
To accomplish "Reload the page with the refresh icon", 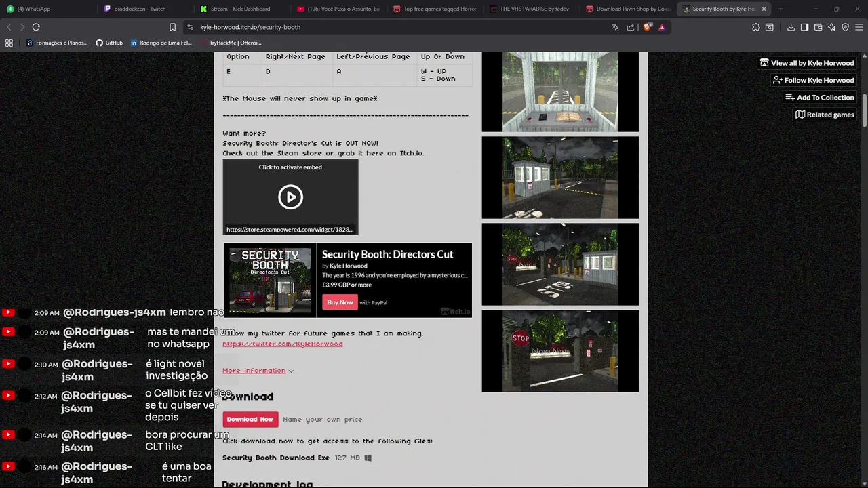I will (36, 27).
